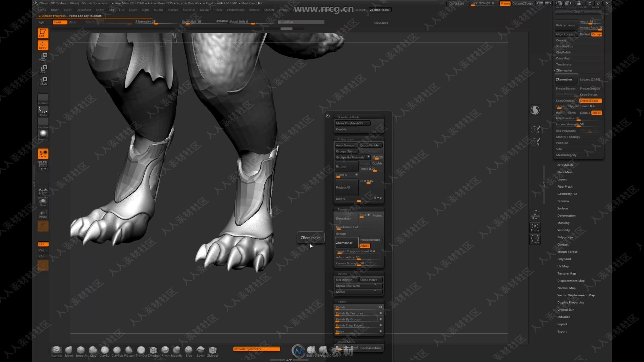Select the Standard brush icon
Viewport: 644px width, 362px height.
(57, 351)
